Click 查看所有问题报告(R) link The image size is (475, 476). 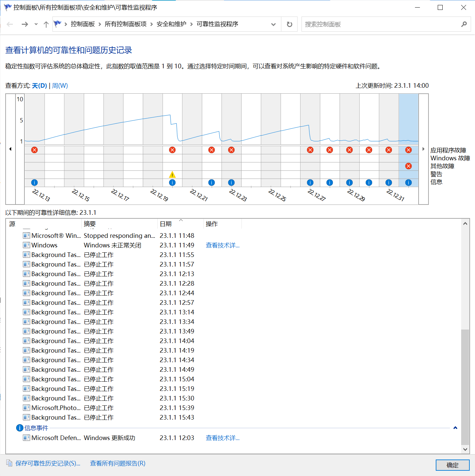118,463
